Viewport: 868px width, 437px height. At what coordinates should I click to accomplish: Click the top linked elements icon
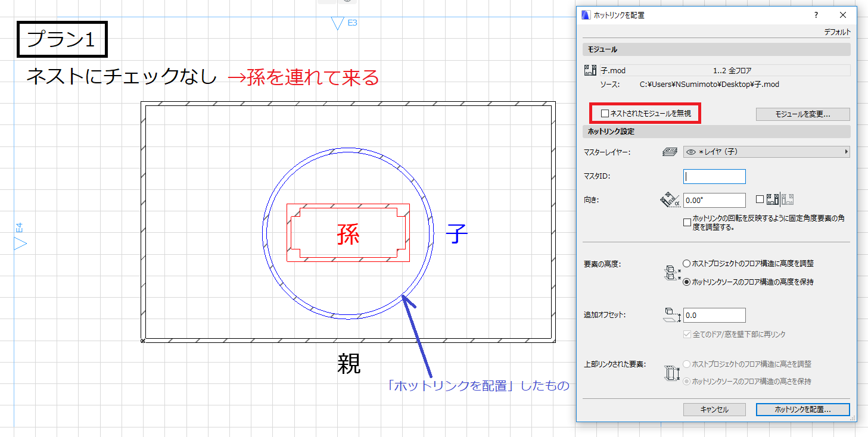point(671,373)
